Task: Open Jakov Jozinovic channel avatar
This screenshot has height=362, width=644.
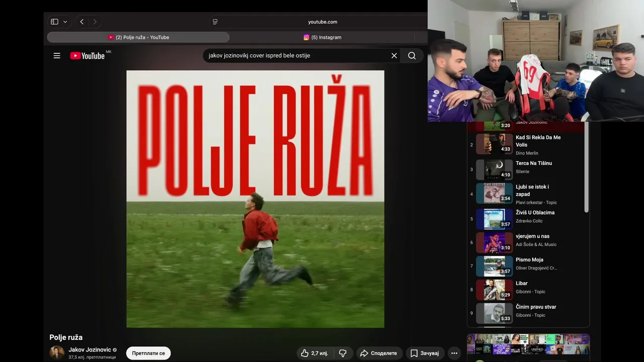Action: pyautogui.click(x=57, y=353)
